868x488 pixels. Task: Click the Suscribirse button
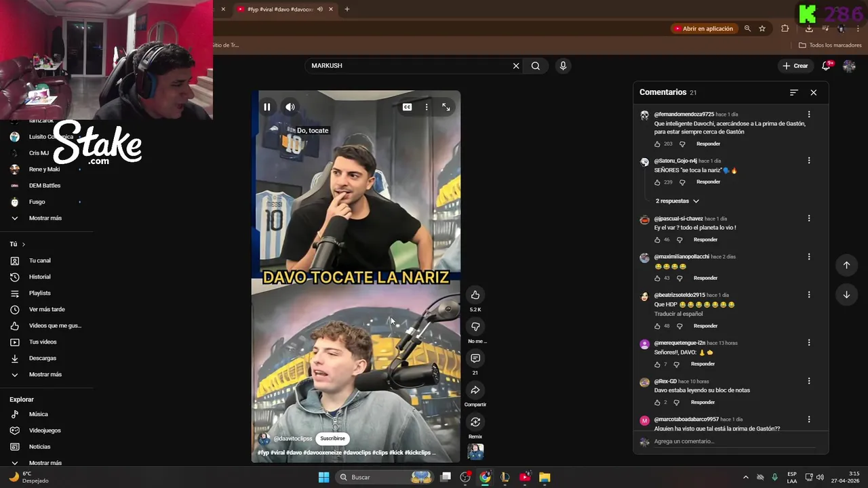tap(332, 439)
